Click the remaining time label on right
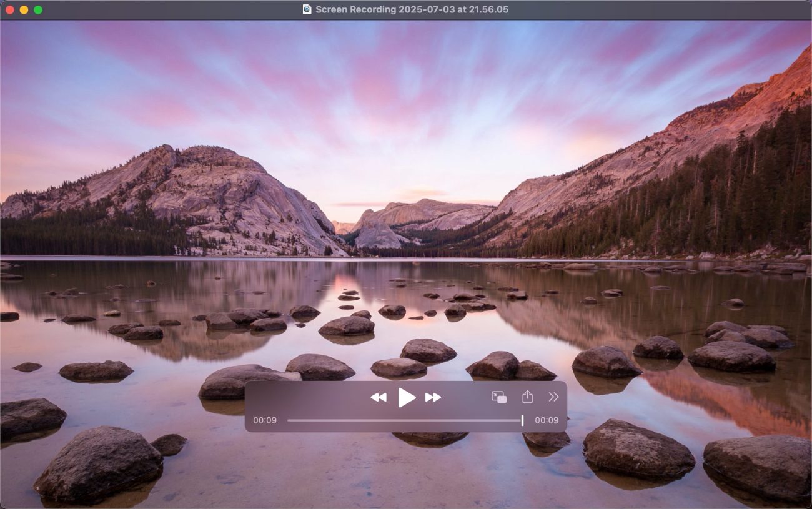The image size is (812, 509). pos(547,420)
